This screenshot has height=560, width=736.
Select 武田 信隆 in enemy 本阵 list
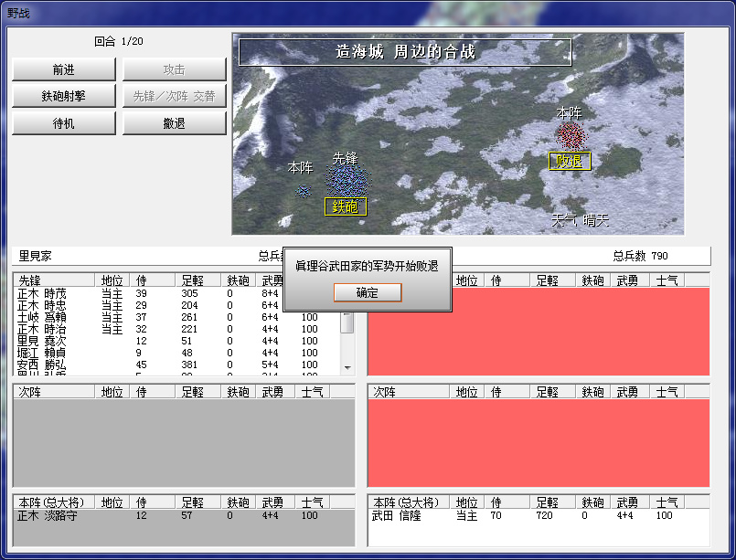pos(539,515)
